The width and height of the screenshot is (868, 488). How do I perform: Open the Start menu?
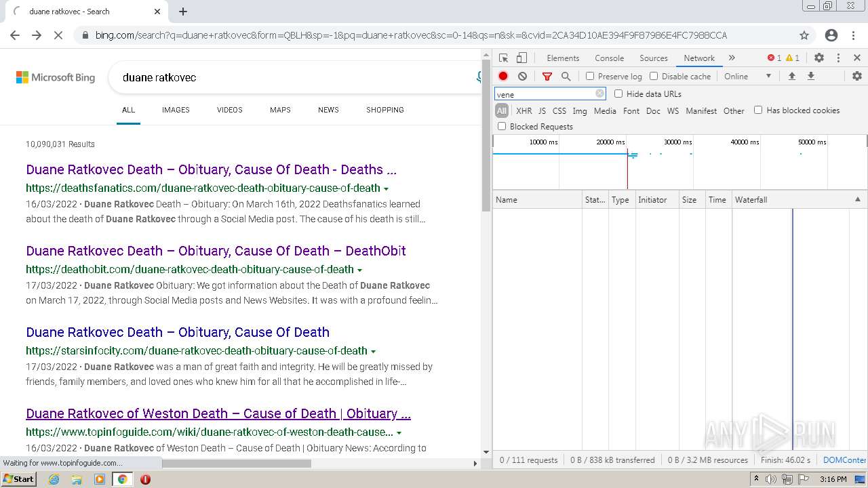coord(19,479)
